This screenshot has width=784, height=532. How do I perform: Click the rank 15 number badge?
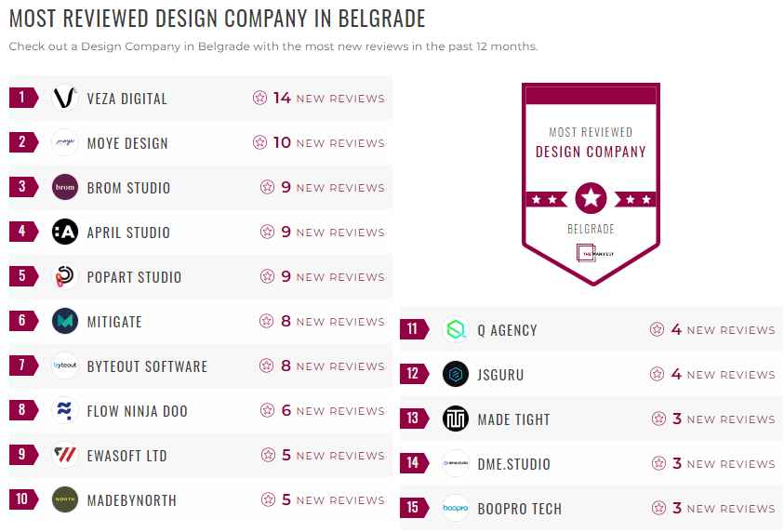[x=413, y=509]
